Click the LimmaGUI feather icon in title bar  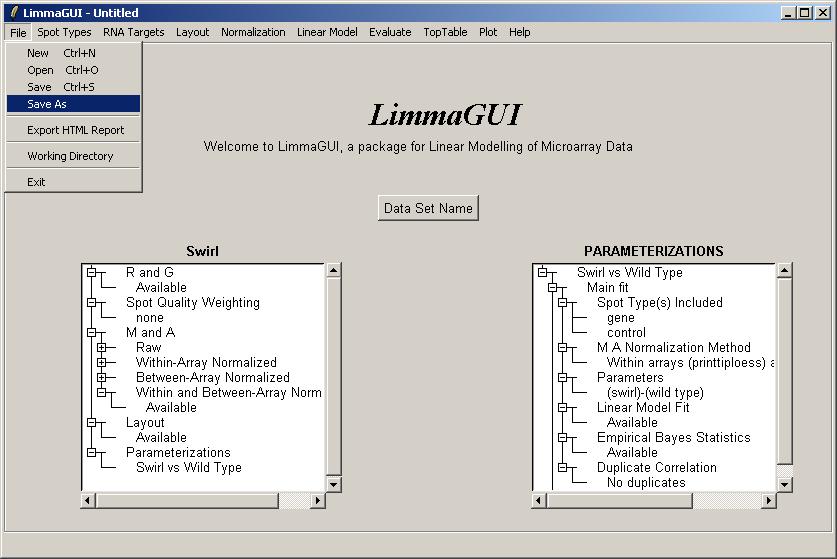(13, 13)
